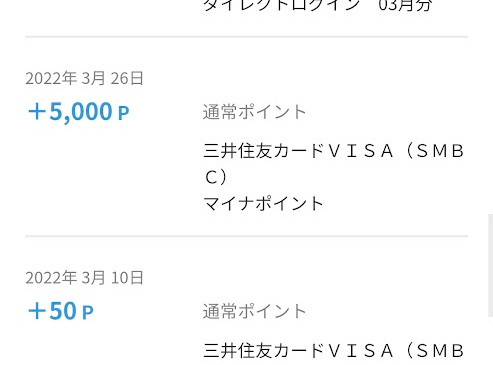The width and height of the screenshot is (493, 365).
Task: Click the blue P symbol after 5,000
Action: [x=123, y=113]
